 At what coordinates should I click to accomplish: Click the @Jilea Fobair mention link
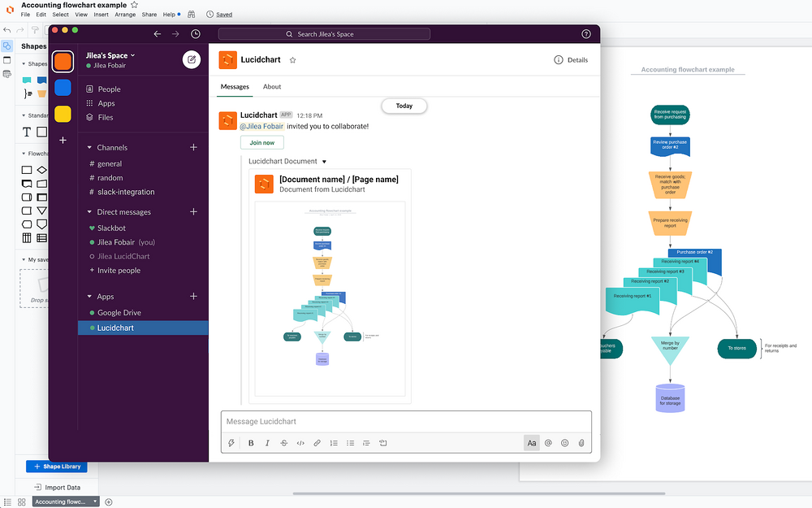click(x=261, y=127)
